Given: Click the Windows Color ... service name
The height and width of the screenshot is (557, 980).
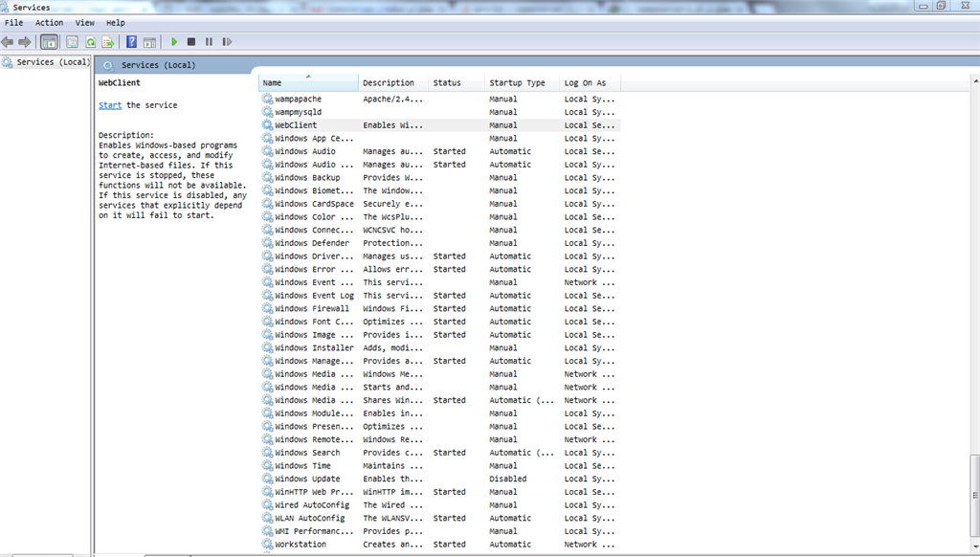Looking at the screenshot, I should click(x=314, y=217).
